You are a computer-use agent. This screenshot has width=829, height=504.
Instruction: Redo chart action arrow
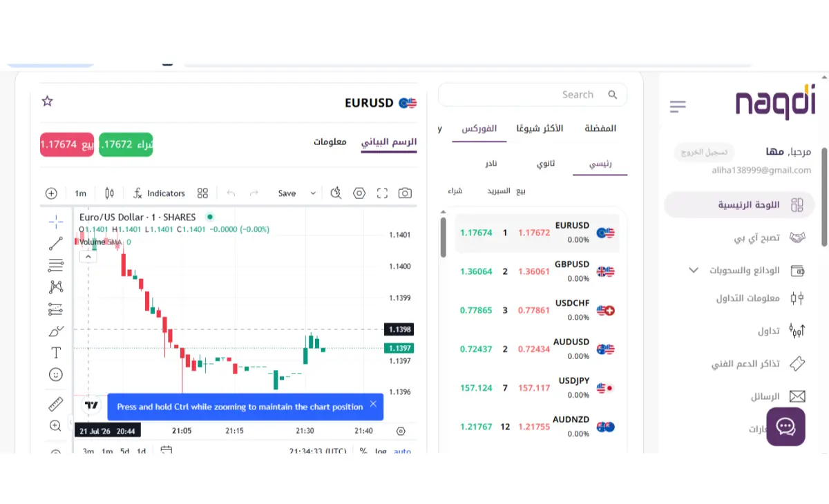tap(254, 193)
